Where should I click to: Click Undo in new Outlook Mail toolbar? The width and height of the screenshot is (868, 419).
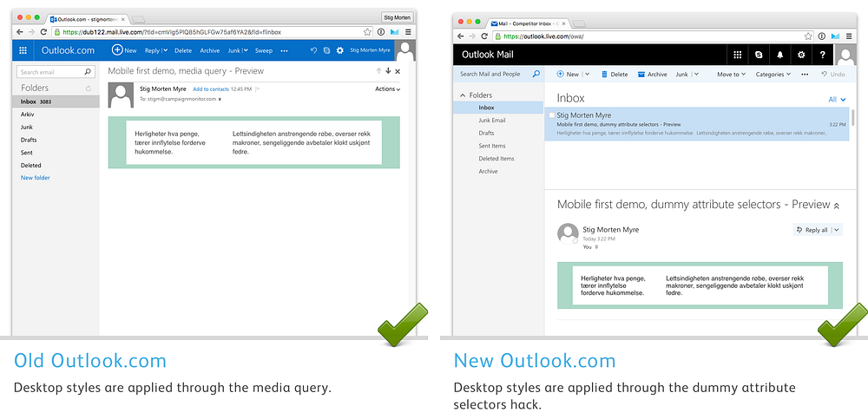tap(833, 74)
